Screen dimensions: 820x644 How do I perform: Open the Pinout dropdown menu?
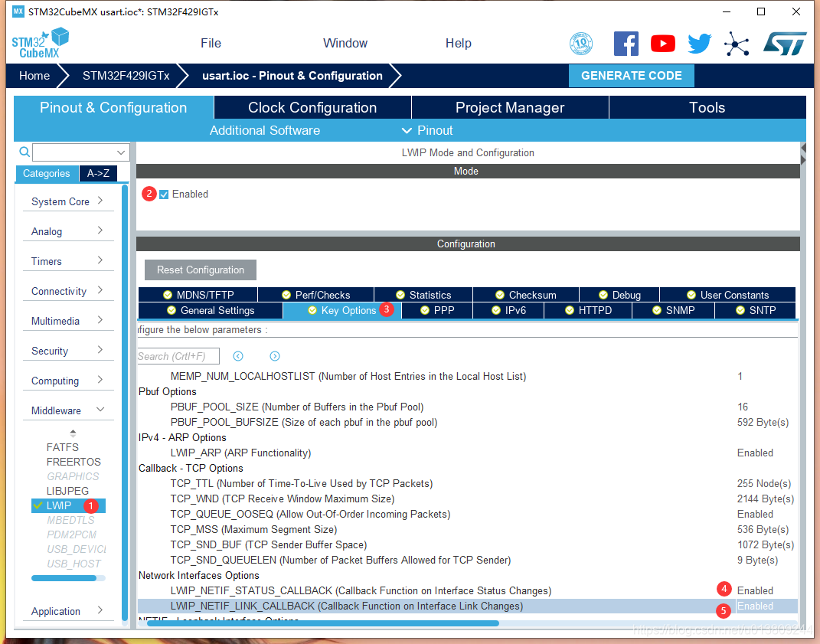427,130
